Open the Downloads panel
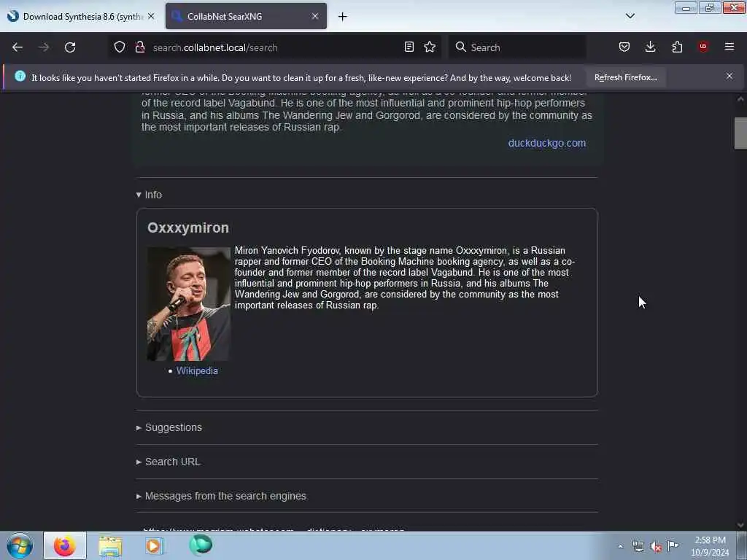The image size is (747, 560). (x=650, y=47)
